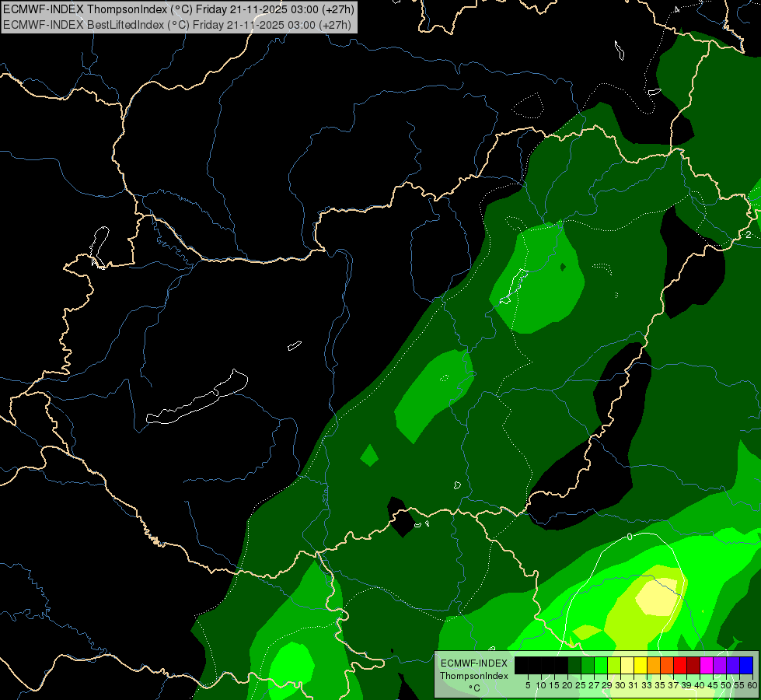
Task: Select the bright green 27-29 legend swatch
Action: click(x=600, y=666)
